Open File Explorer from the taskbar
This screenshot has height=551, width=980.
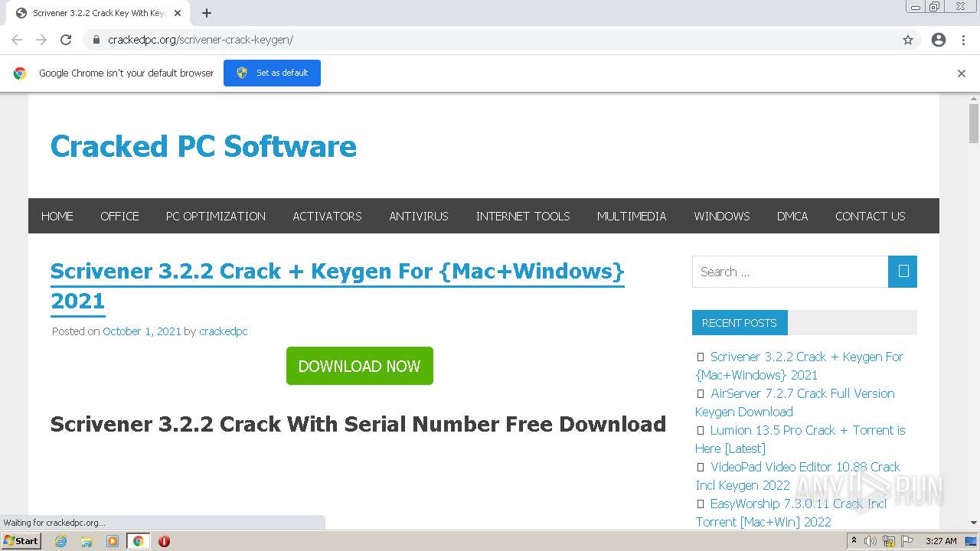click(87, 541)
